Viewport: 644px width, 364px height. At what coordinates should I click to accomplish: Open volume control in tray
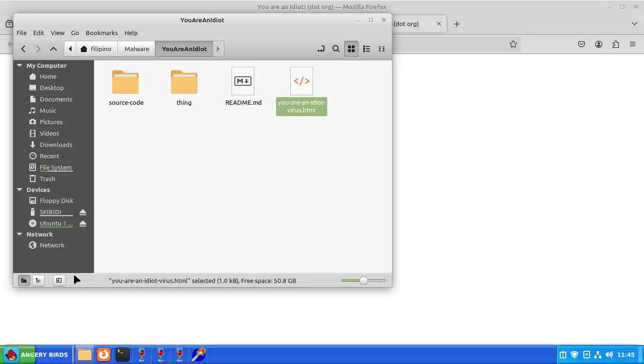[x=609, y=355]
